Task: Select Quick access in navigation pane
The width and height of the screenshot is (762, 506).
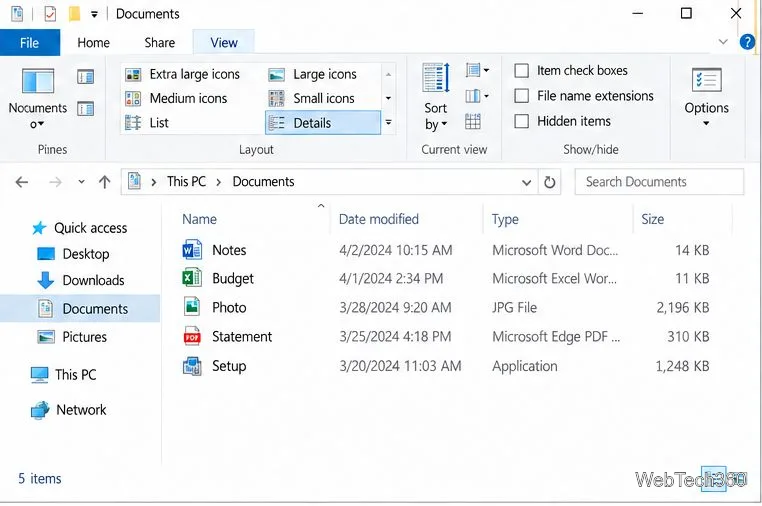Action: click(80, 228)
